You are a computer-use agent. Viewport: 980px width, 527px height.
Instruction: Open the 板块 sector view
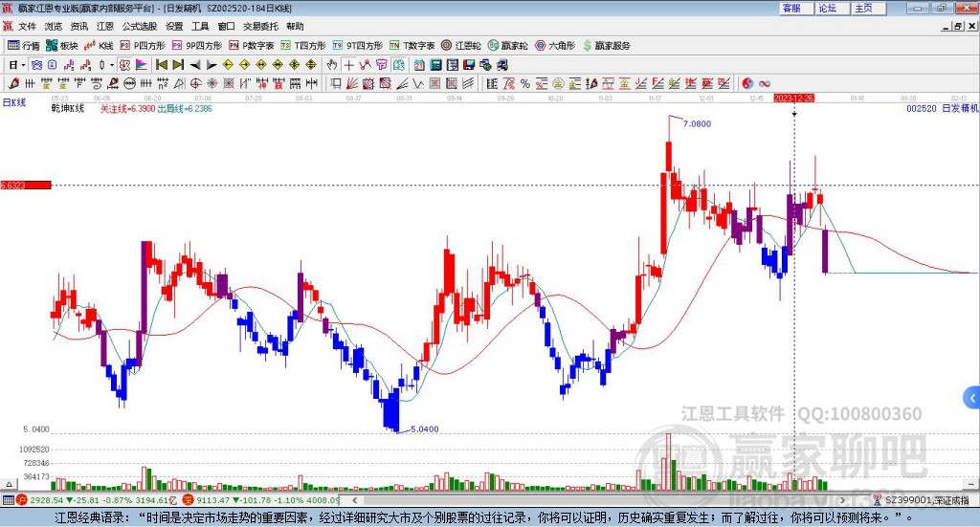[62, 46]
